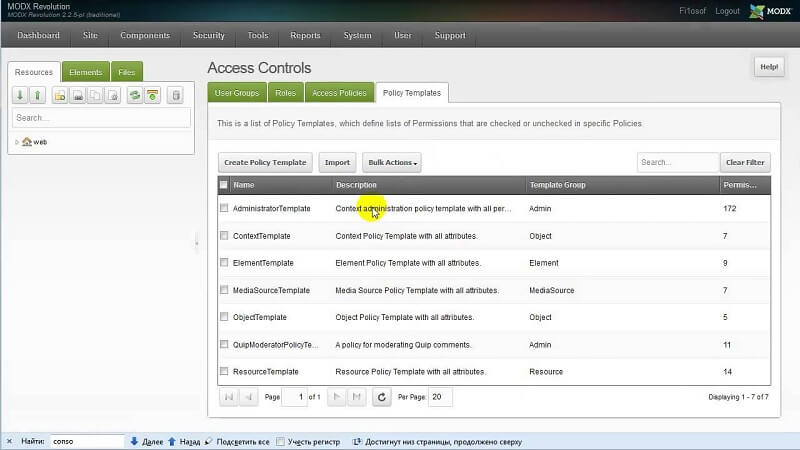Collapse the left sidebar panel handle

[197, 243]
